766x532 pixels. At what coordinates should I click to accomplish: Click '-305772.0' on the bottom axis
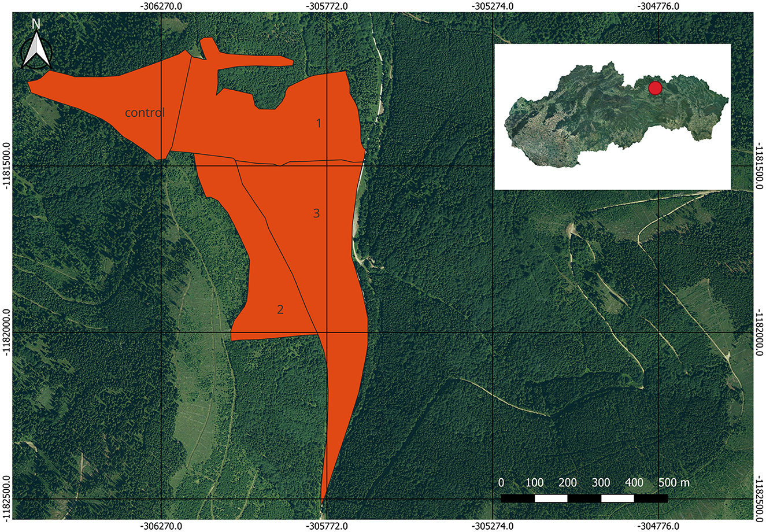pyautogui.click(x=326, y=526)
